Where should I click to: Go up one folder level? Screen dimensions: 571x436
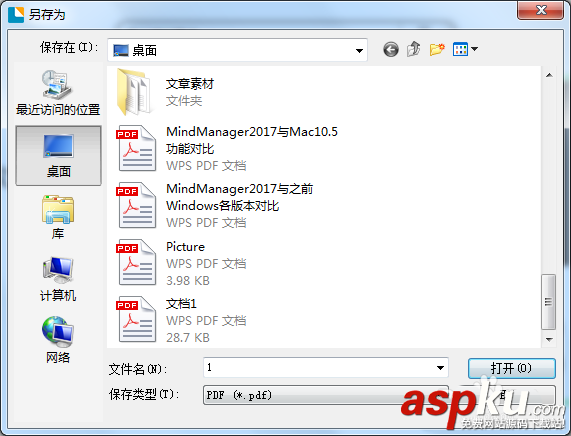click(x=414, y=49)
